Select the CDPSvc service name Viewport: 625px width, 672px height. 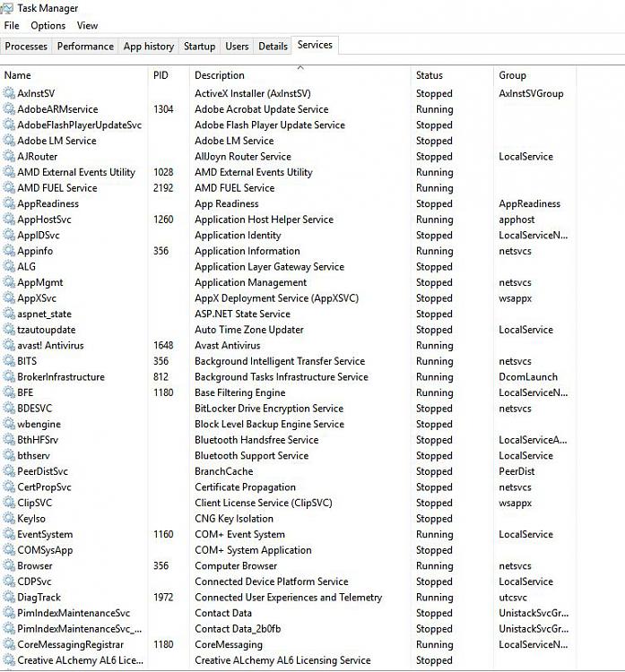[34, 582]
